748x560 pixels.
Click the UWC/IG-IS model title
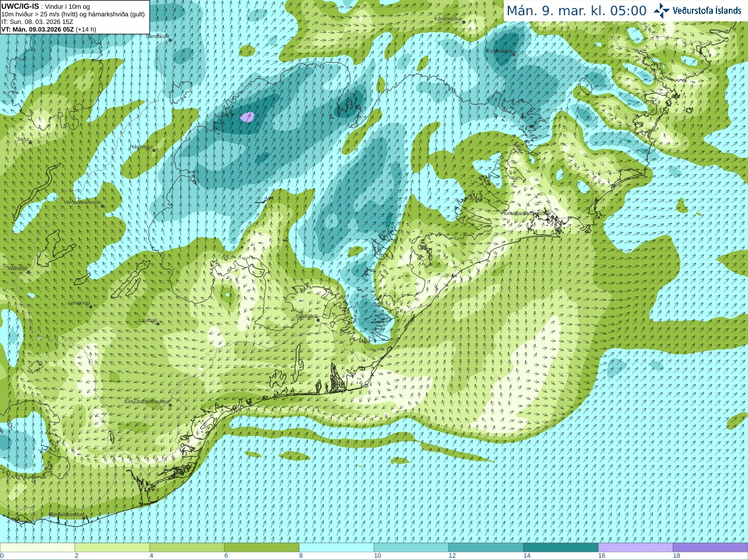[20, 6]
